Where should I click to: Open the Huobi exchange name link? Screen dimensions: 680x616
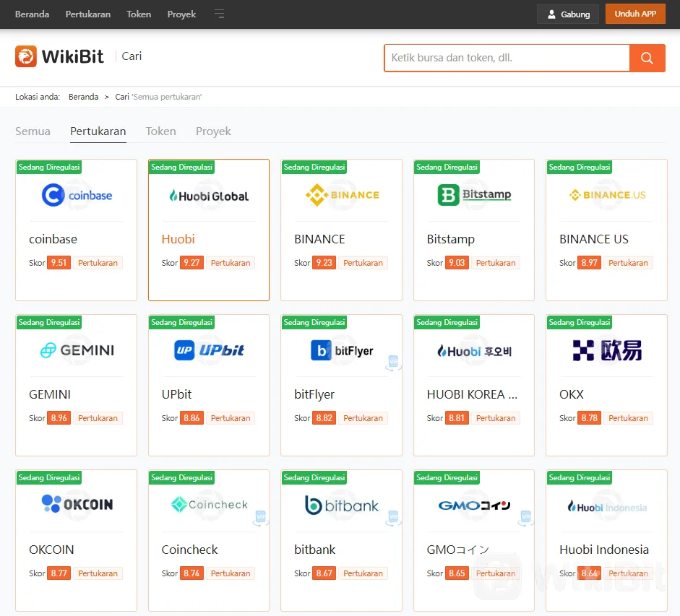[178, 239]
